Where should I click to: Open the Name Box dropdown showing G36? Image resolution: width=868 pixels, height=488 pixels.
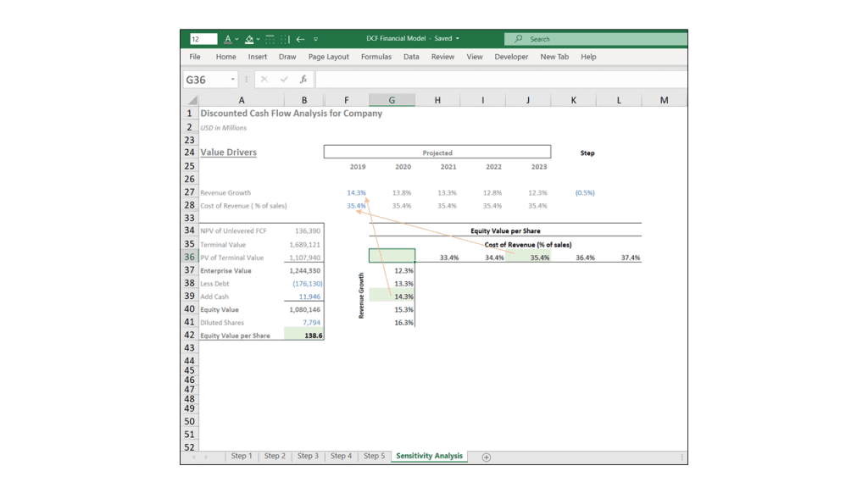pos(232,78)
